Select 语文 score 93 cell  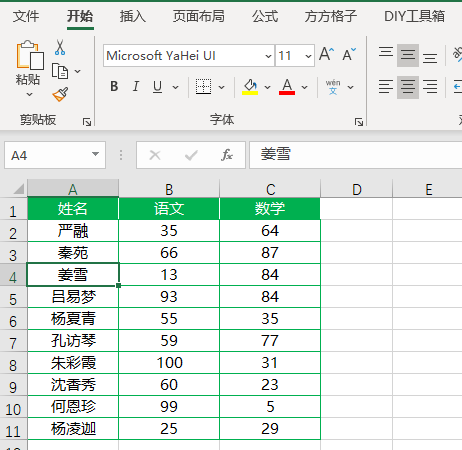(169, 297)
